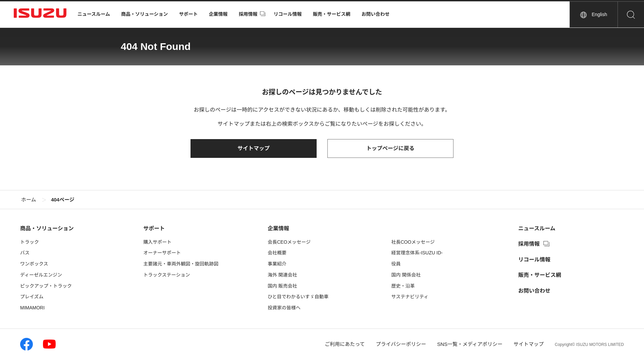Open ニュースルーム in top navigation
Viewport: 644px width, 362px height.
pos(94,14)
